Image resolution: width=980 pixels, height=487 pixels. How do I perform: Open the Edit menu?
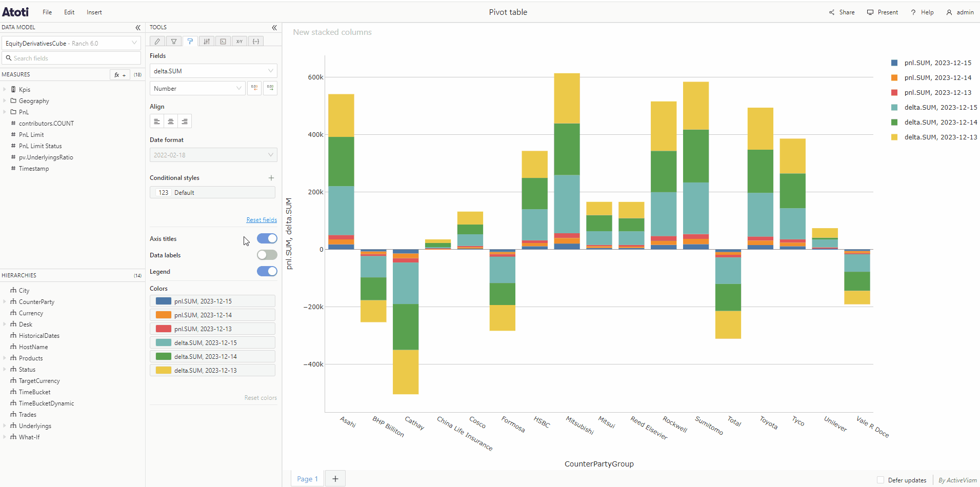pyautogui.click(x=69, y=12)
